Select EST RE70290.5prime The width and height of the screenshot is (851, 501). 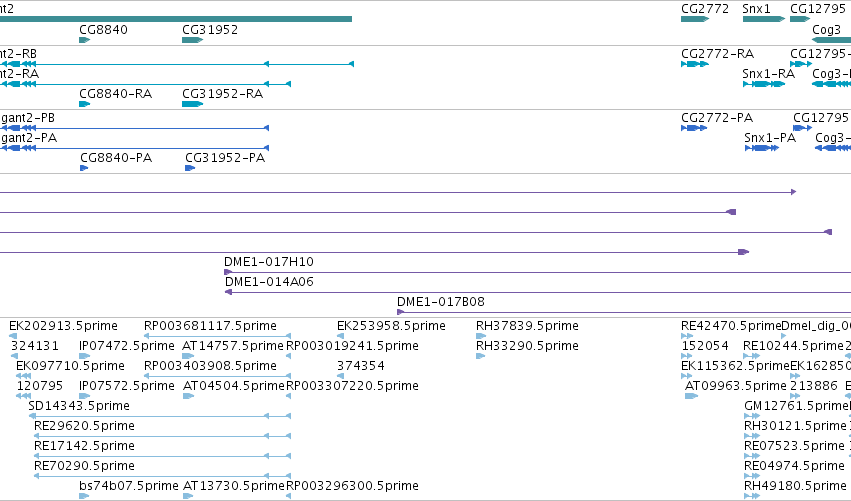click(x=84, y=466)
